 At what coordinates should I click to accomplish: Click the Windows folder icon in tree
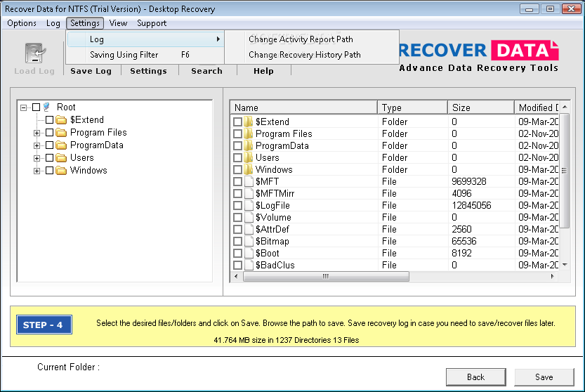(x=61, y=171)
